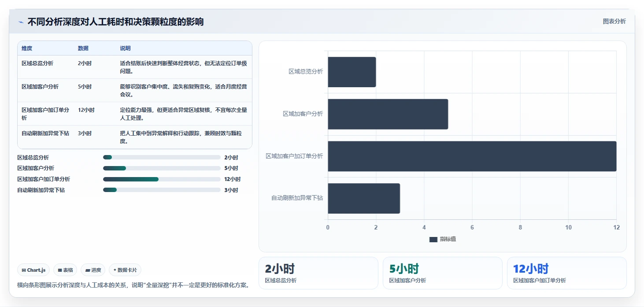The image size is (644, 307).
Task: Click the 2小时 data card
Action: pyautogui.click(x=318, y=273)
